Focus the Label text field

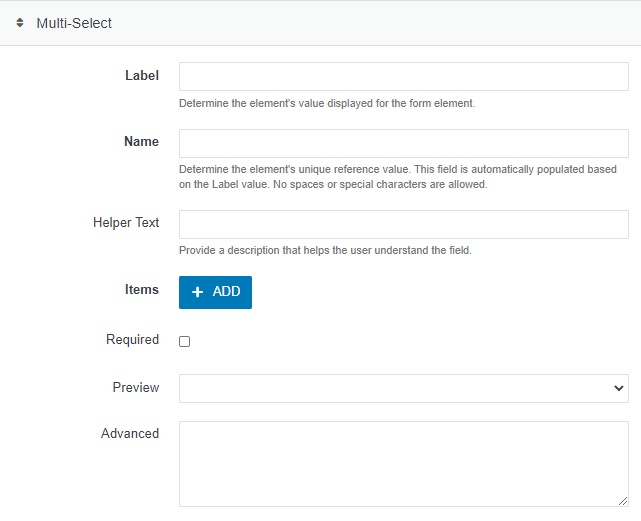click(x=403, y=77)
